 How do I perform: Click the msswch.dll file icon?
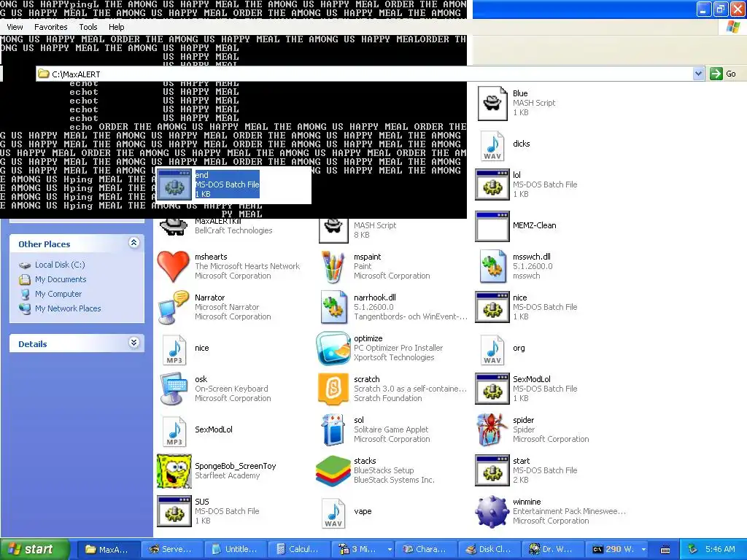(492, 266)
